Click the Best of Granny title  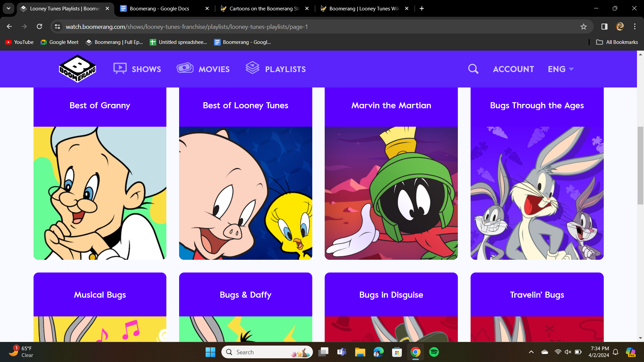[100, 106]
